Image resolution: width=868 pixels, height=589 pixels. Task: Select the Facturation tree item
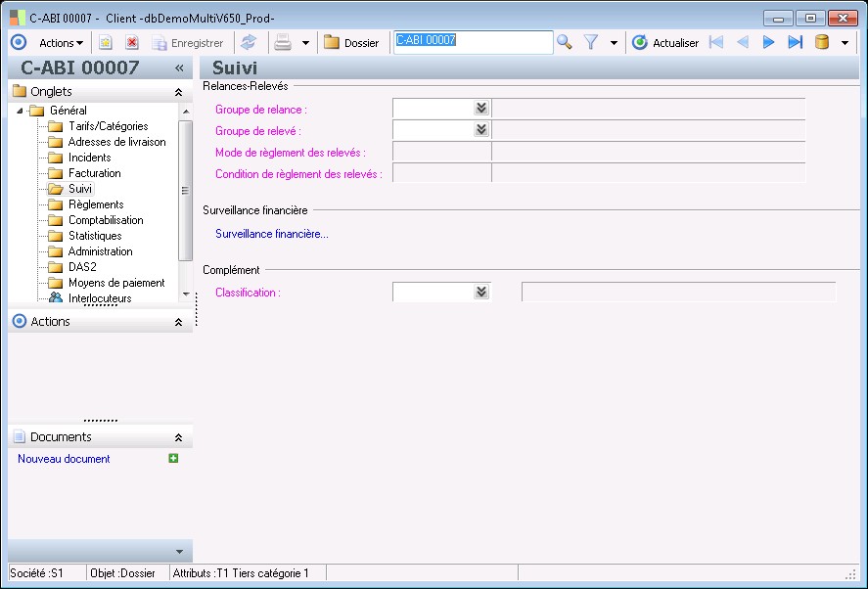94,173
